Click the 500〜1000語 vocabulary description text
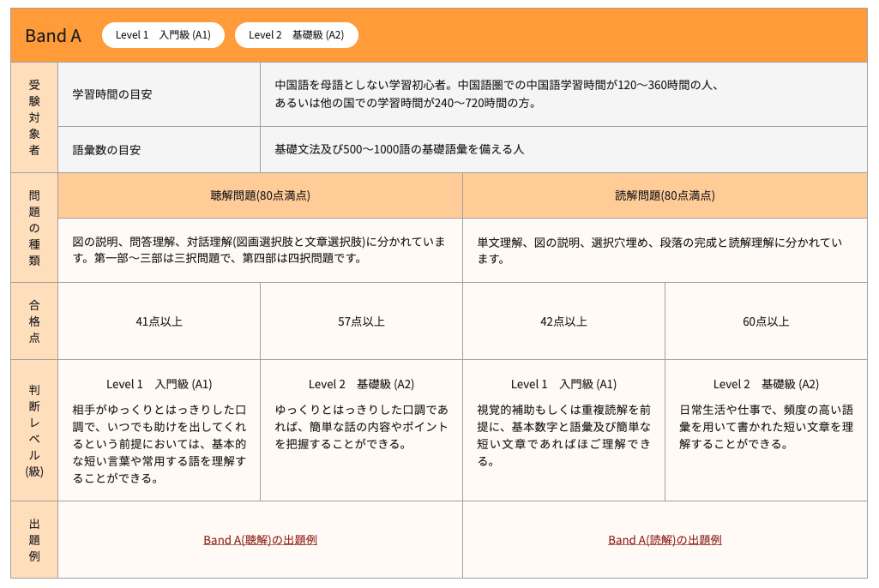The image size is (879, 588). click(399, 149)
